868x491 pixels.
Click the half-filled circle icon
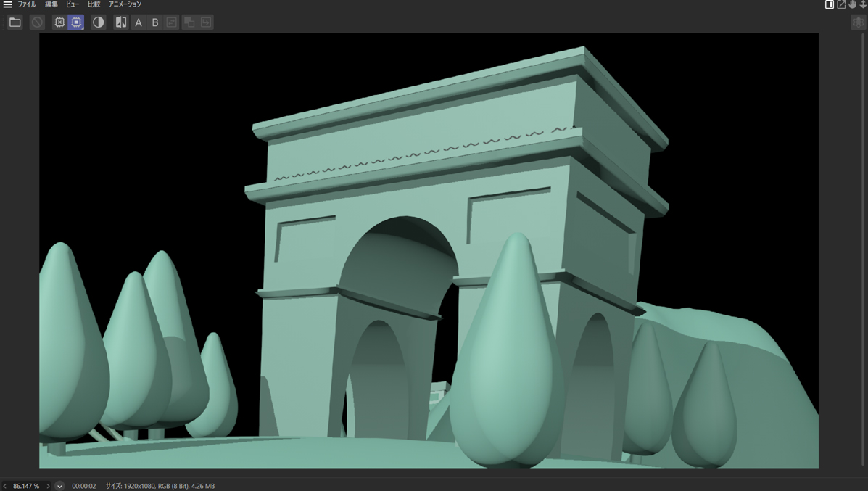coord(99,22)
